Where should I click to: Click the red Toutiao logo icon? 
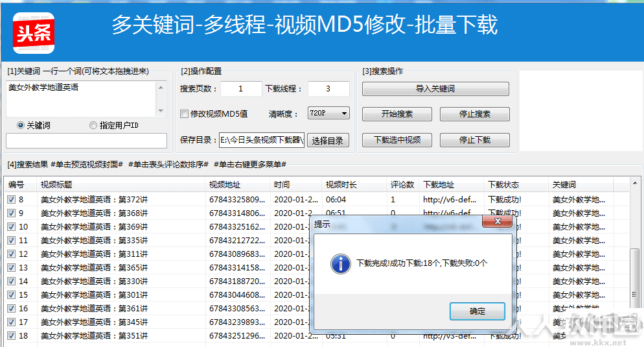pyautogui.click(x=34, y=33)
